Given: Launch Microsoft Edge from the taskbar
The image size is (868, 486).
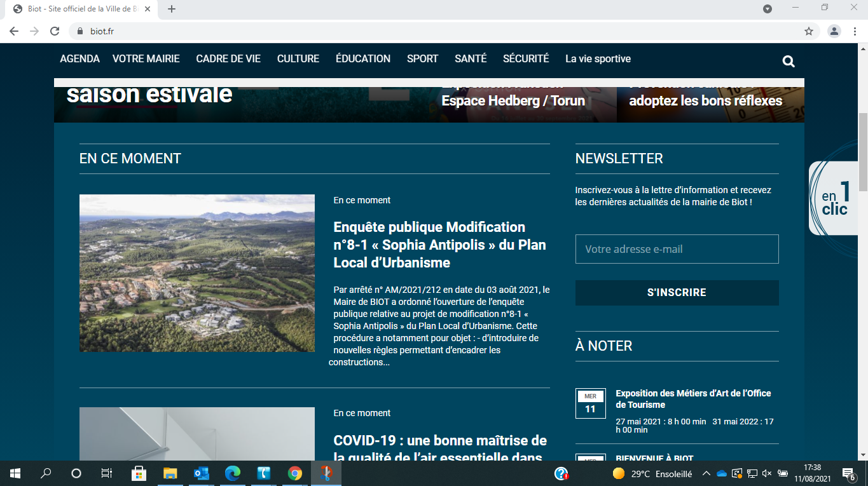Looking at the screenshot, I should (233, 473).
